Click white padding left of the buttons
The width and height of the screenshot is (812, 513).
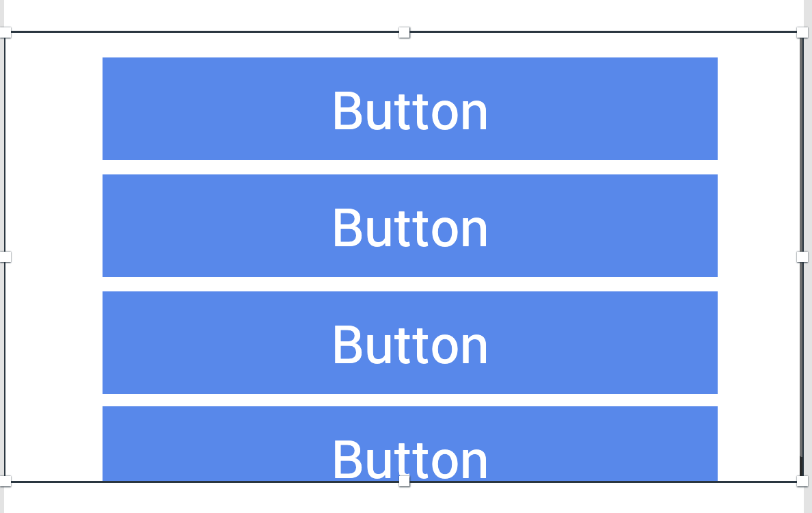(x=53, y=256)
